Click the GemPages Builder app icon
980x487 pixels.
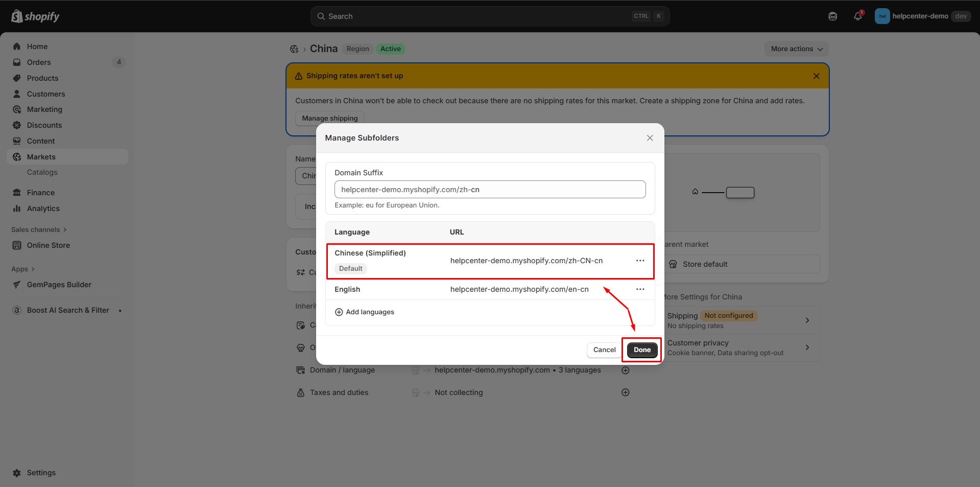[17, 284]
